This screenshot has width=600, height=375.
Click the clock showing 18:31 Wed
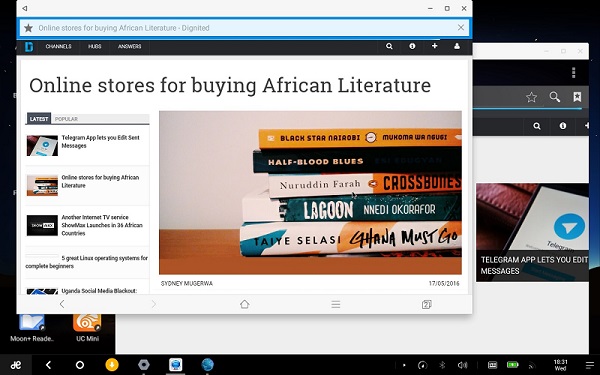(x=560, y=365)
